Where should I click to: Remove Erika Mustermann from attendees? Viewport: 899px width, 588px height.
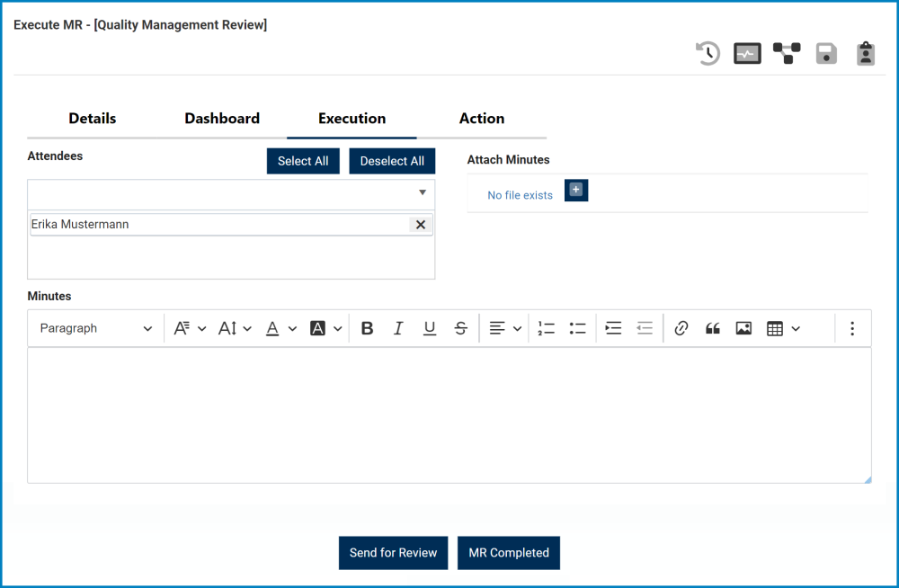click(x=420, y=225)
